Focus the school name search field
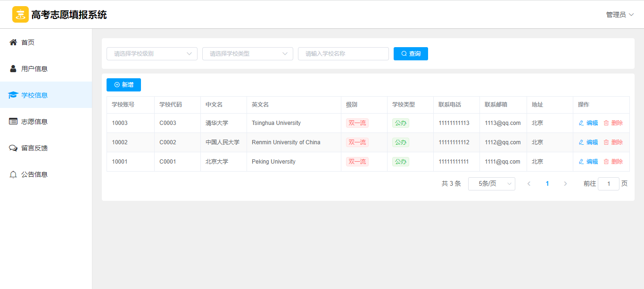This screenshot has width=644, height=289. pyautogui.click(x=343, y=54)
